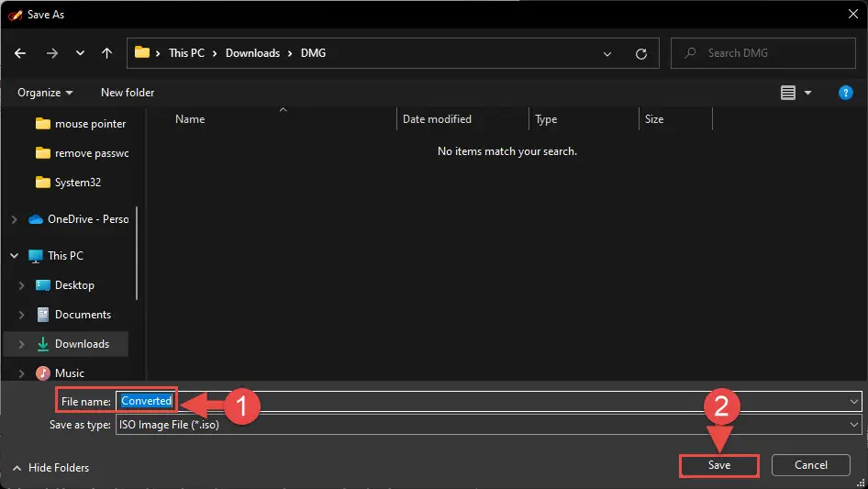This screenshot has width=868, height=489.
Task: Change view layout icon
Action: (788, 93)
